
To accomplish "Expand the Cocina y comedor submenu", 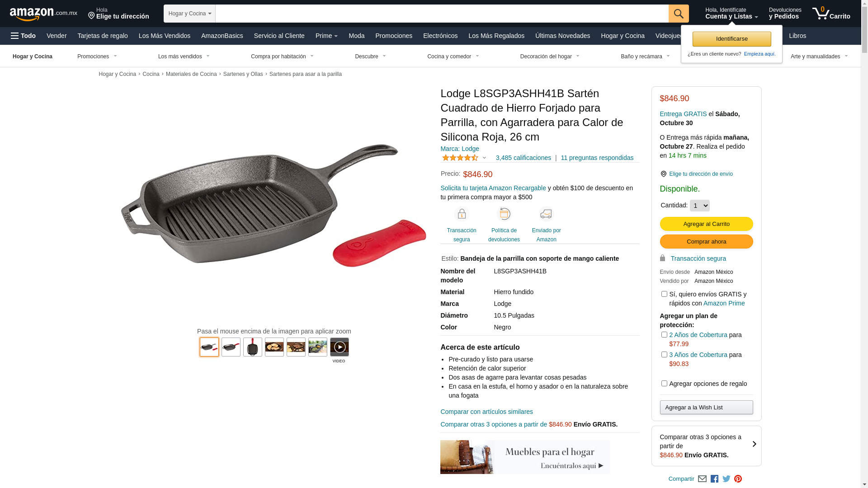I will click(453, 56).
